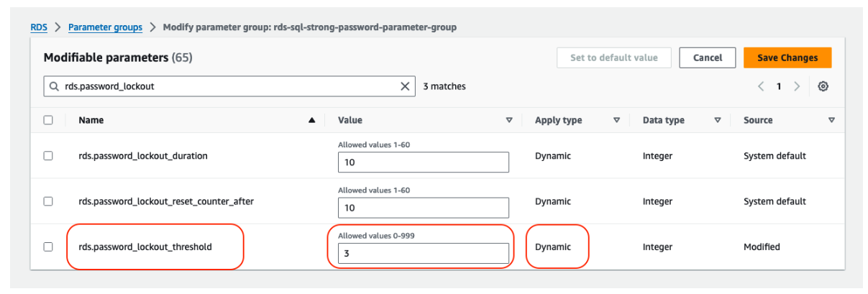868x294 pixels.
Task: Go to previous page chevron
Action: tap(761, 86)
